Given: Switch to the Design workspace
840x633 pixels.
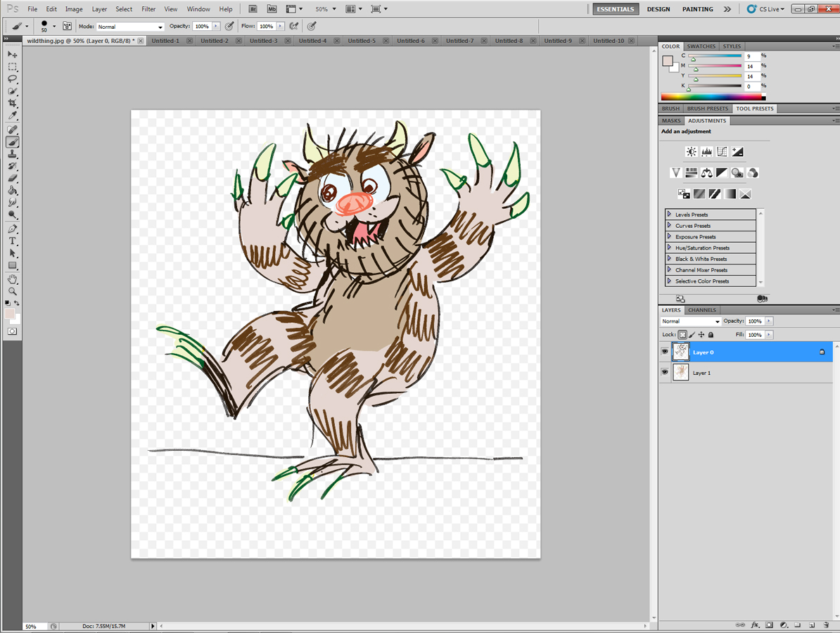Looking at the screenshot, I should coord(658,9).
